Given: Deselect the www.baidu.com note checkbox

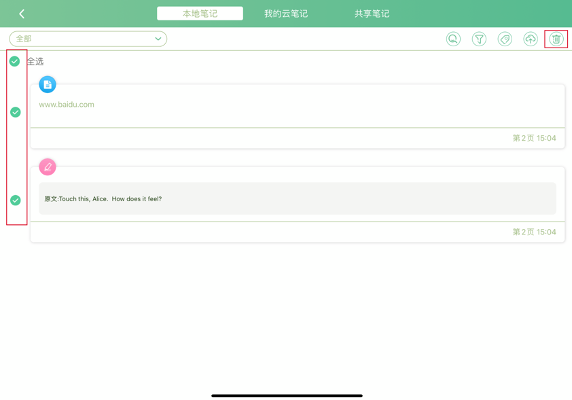Looking at the screenshot, I should point(15,112).
